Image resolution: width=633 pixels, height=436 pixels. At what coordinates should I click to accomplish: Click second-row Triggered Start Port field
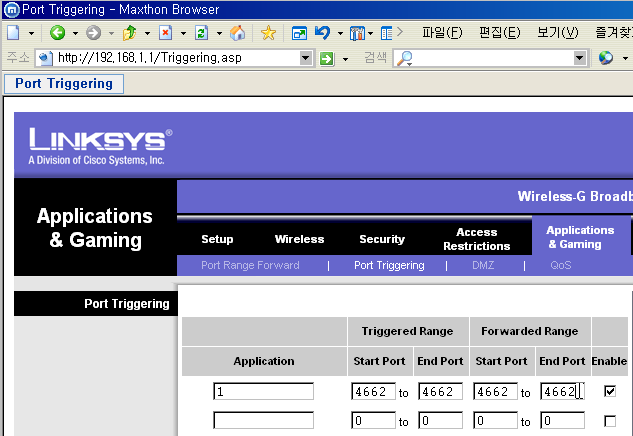[x=373, y=420]
